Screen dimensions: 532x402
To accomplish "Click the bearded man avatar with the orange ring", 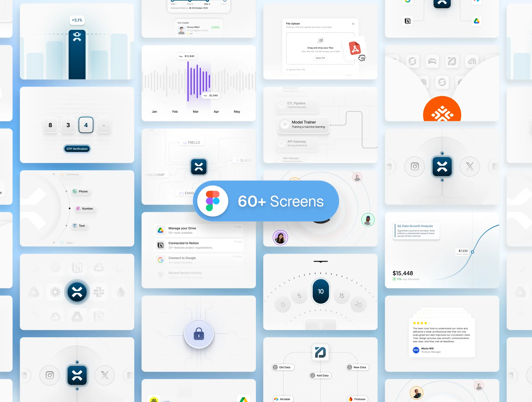I will click(x=417, y=393).
